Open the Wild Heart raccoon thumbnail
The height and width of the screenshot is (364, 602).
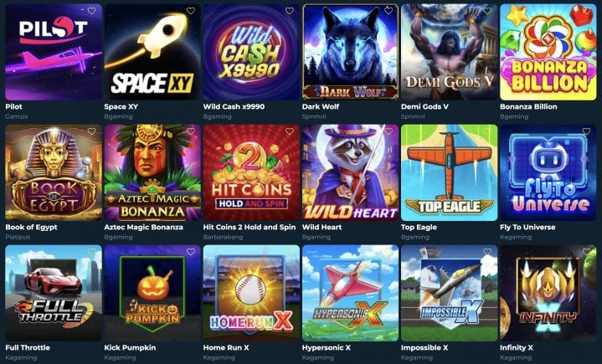[x=350, y=172]
